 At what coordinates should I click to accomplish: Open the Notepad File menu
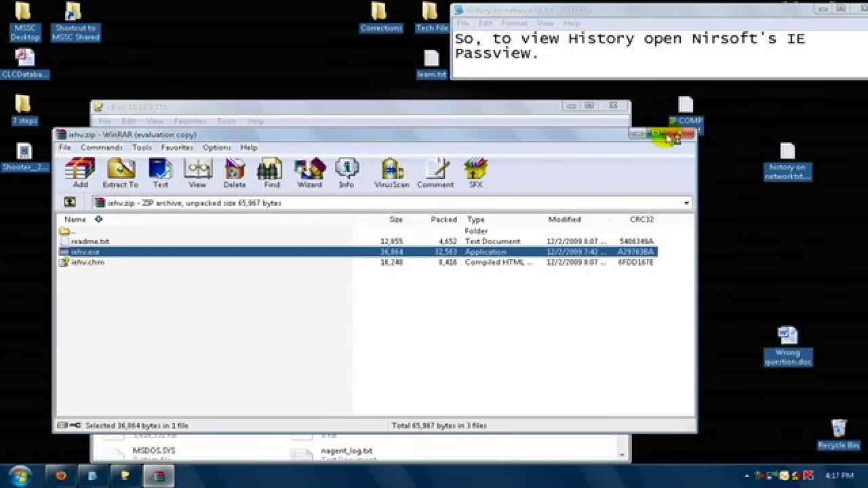[x=462, y=23]
